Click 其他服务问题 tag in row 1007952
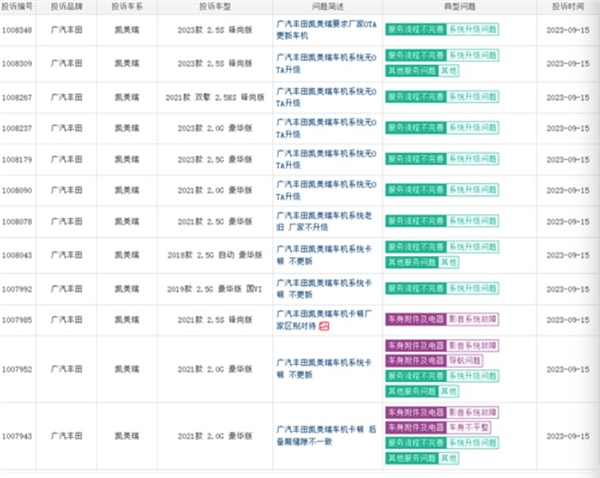The image size is (600, 478). [x=412, y=391]
